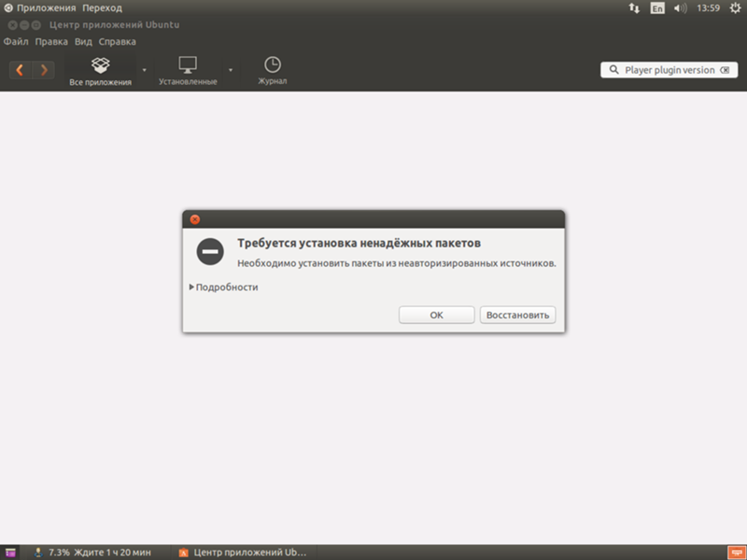This screenshot has height=560, width=747.
Task: Expand the dropdown arrow beside Все приложения
Action: coord(145,71)
